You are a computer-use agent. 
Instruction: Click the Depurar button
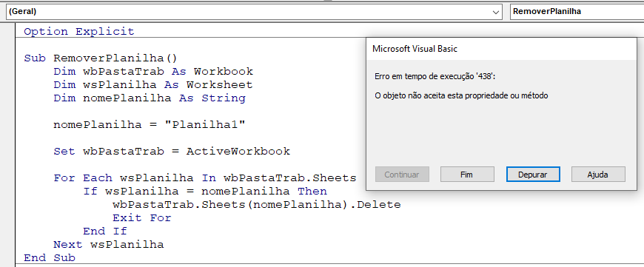pos(533,175)
